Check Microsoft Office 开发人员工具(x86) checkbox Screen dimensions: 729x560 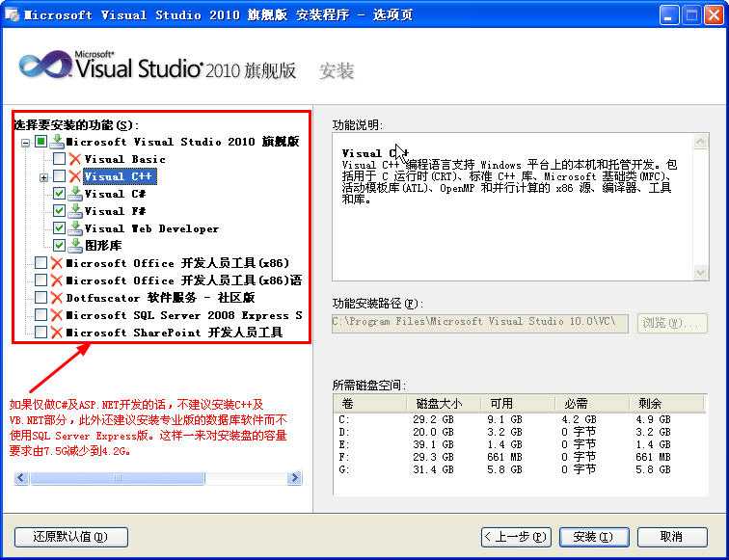[x=40, y=262]
